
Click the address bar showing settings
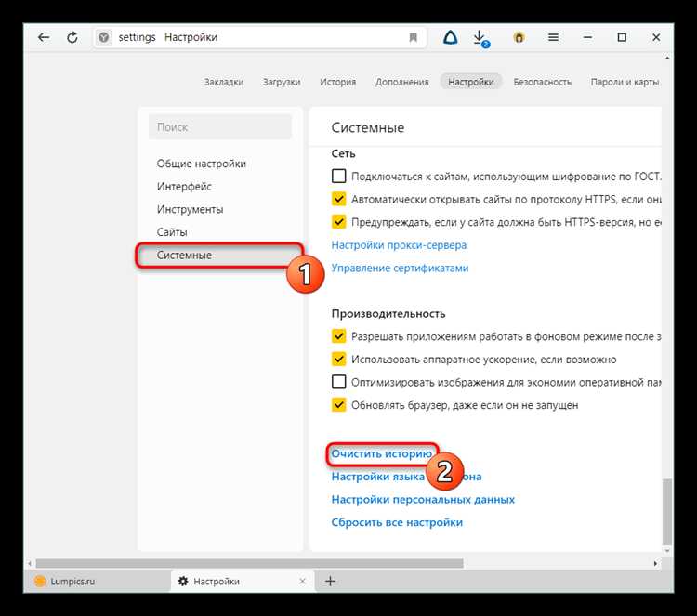tap(260, 37)
